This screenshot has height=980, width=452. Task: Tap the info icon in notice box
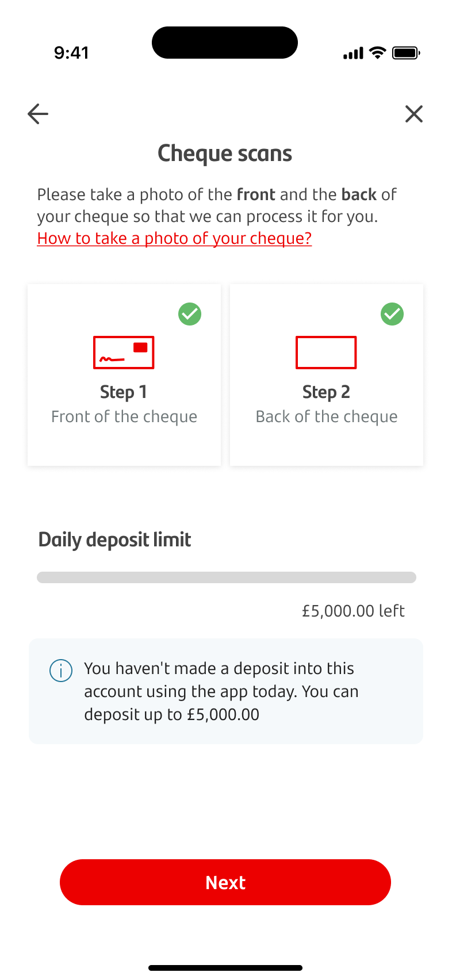[61, 671]
